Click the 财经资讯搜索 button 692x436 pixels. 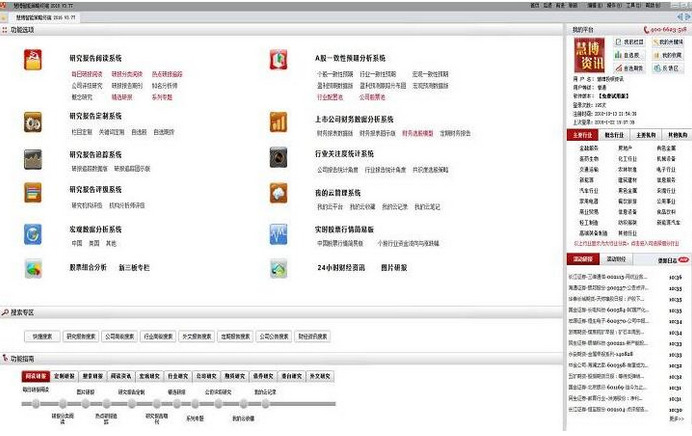[x=313, y=336]
